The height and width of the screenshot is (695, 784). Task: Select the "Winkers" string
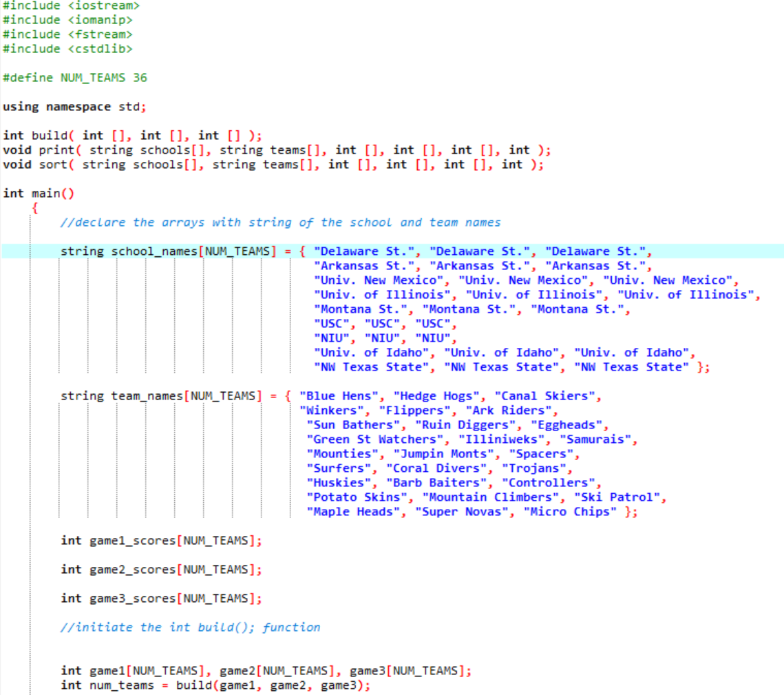332,411
